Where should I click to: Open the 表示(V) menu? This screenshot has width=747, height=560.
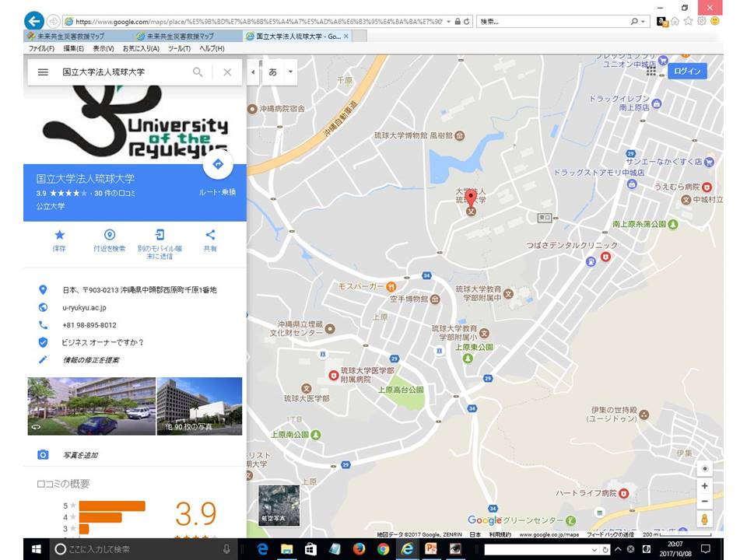click(x=103, y=48)
